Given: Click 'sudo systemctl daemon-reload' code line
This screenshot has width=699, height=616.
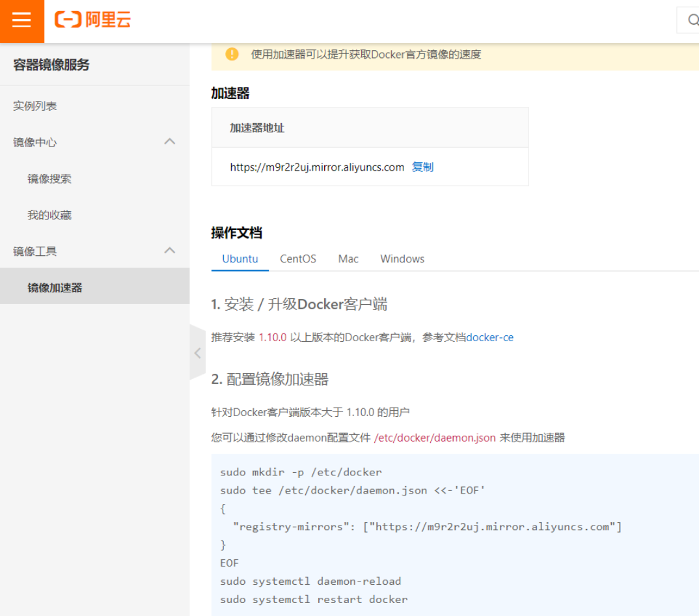Looking at the screenshot, I should (x=310, y=581).
